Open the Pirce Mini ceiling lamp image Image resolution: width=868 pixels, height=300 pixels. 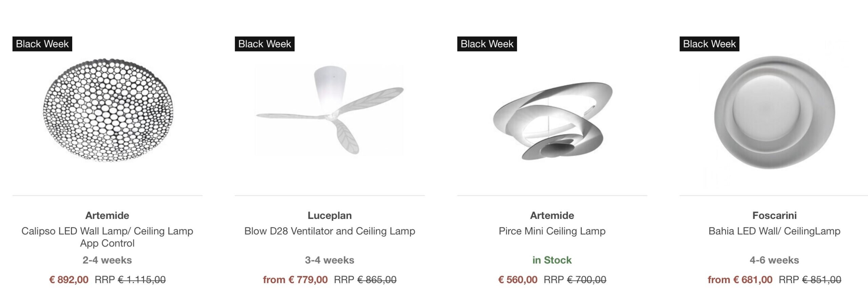552,120
